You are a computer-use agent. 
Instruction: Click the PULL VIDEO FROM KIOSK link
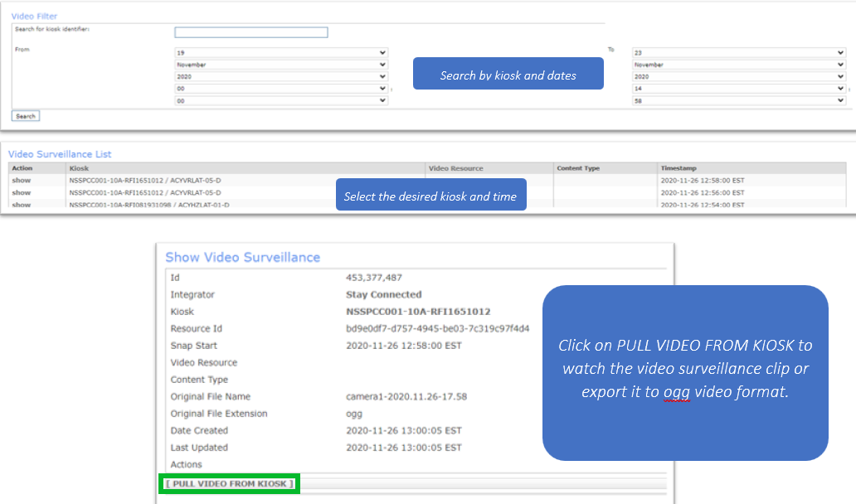coord(229,483)
